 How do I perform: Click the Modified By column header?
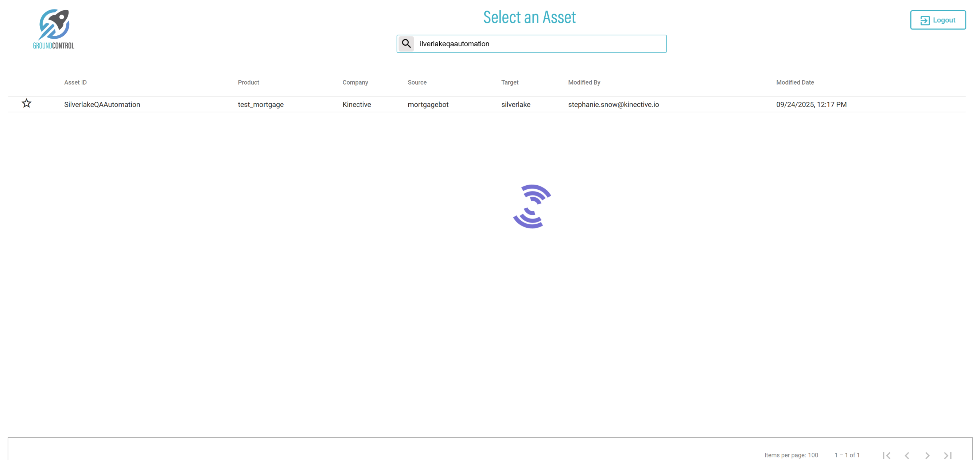coord(584,82)
